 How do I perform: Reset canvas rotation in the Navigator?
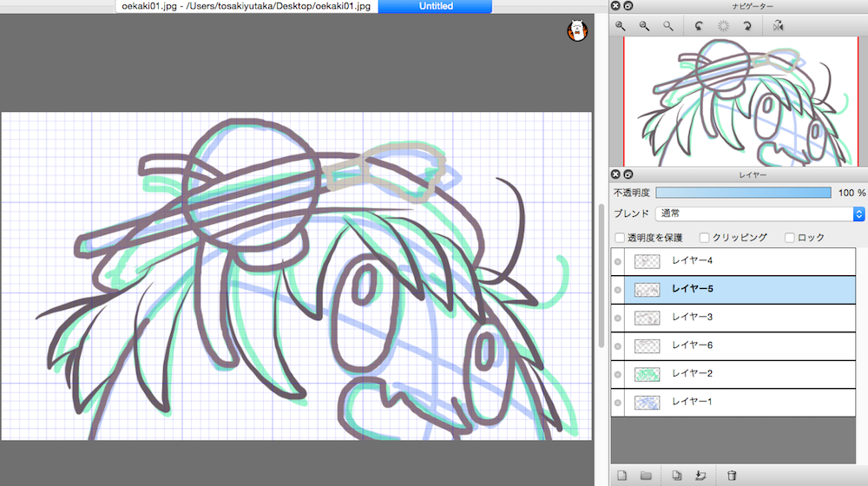[x=723, y=26]
